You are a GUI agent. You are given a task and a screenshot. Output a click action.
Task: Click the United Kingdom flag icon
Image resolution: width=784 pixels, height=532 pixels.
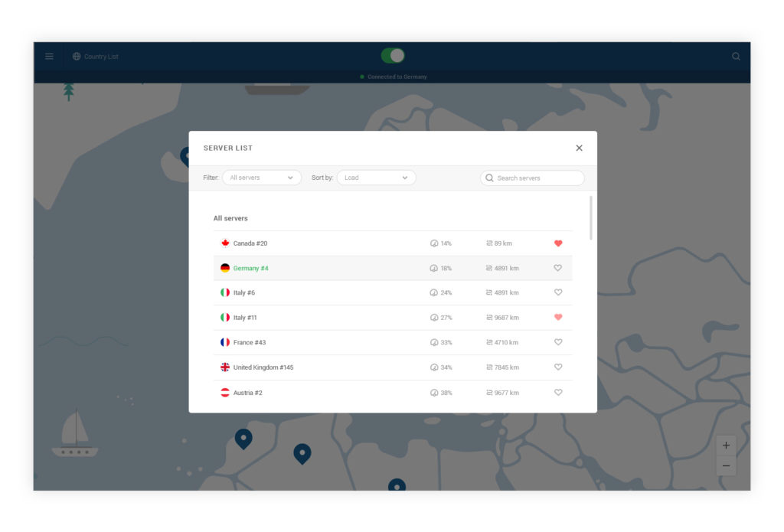tap(225, 367)
